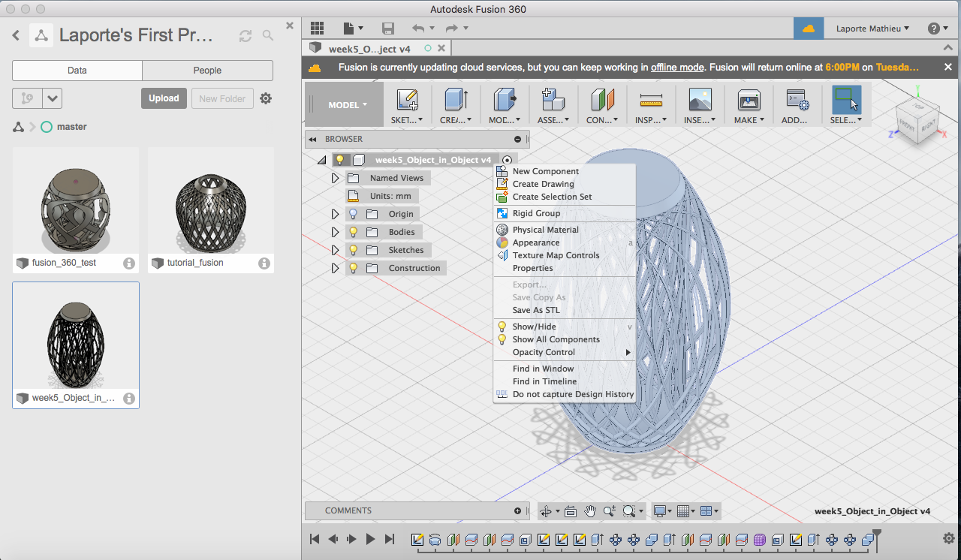This screenshot has width=961, height=560.
Task: Switch to the Data tab
Action: click(77, 71)
